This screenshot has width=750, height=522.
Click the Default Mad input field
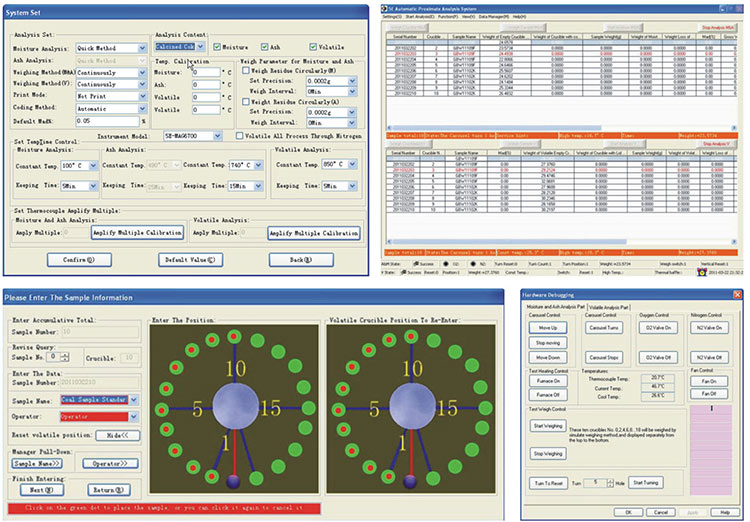click(108, 121)
